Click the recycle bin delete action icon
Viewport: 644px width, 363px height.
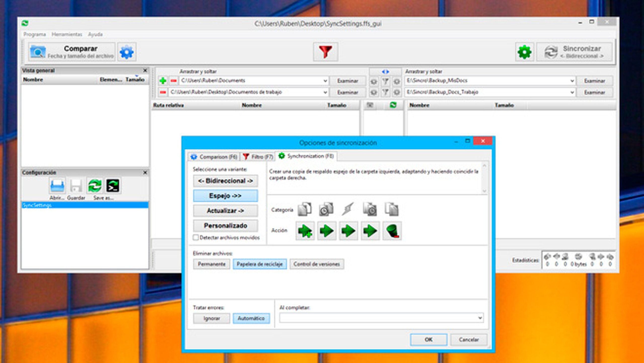(x=392, y=231)
